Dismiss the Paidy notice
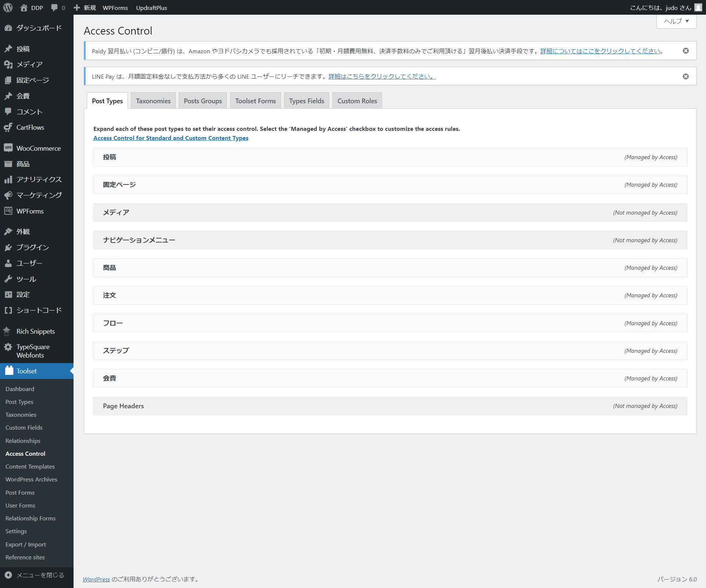Viewport: 706px width, 588px height. [686, 51]
